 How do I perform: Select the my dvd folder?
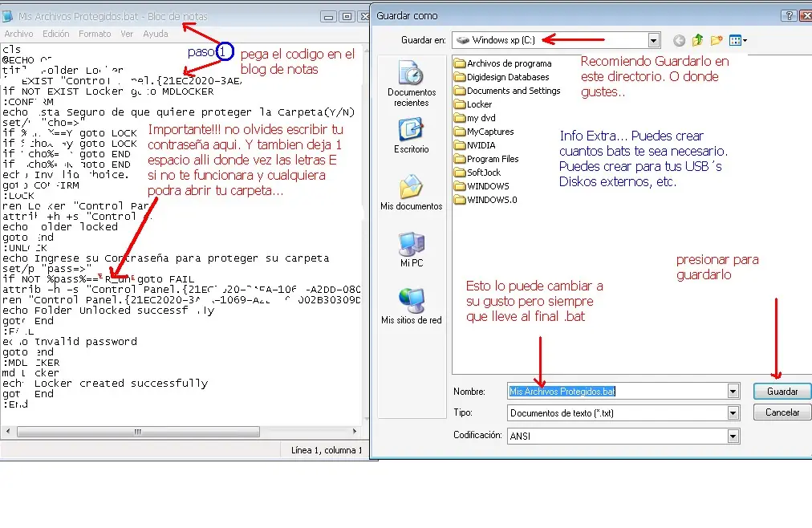475,118
